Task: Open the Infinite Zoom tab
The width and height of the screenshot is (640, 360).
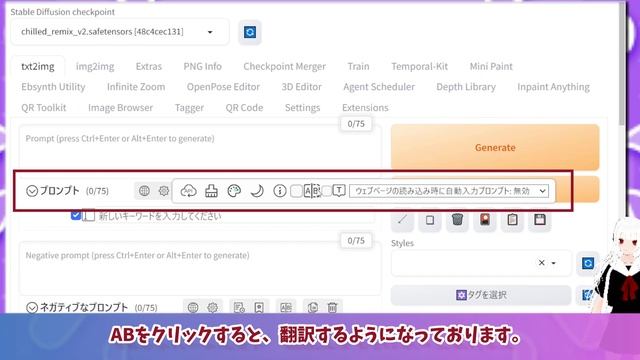Action: [x=136, y=87]
